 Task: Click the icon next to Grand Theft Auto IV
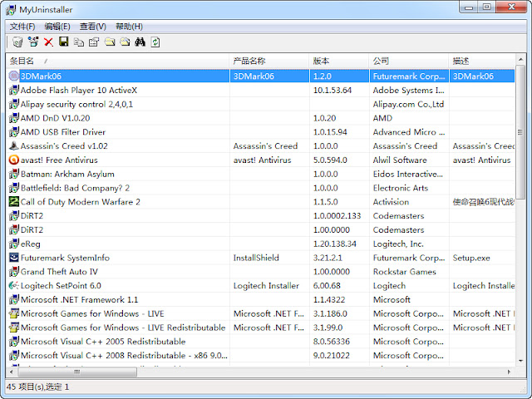(x=14, y=272)
